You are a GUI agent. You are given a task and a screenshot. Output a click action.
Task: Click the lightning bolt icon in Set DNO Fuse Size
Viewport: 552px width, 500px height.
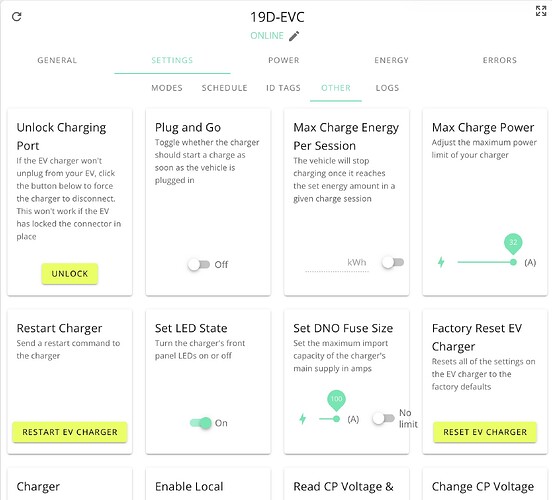302,419
